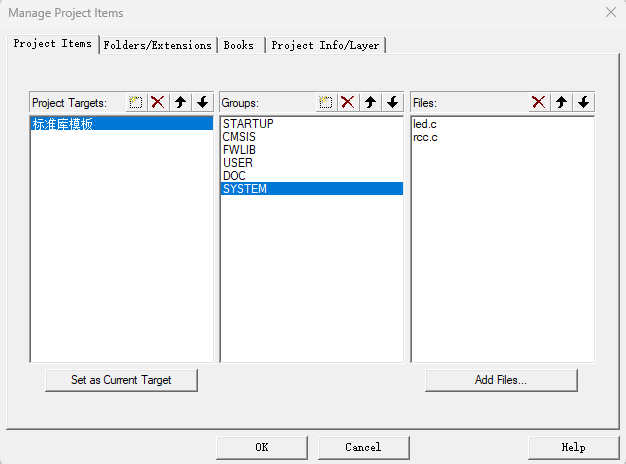Select the SYSTEM group
The width and height of the screenshot is (626, 464).
pos(312,189)
